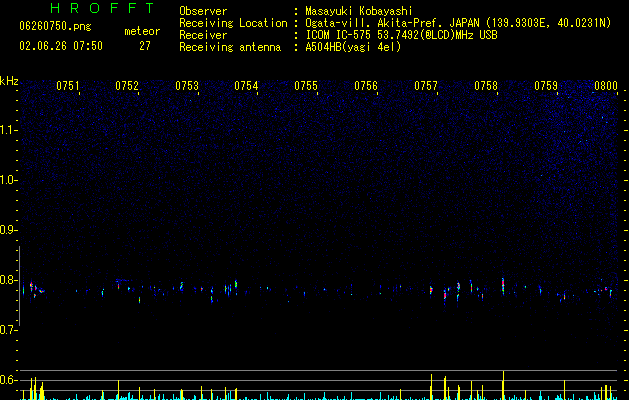Click the 0751 time marker
The width and height of the screenshot is (629, 400).
point(67,85)
